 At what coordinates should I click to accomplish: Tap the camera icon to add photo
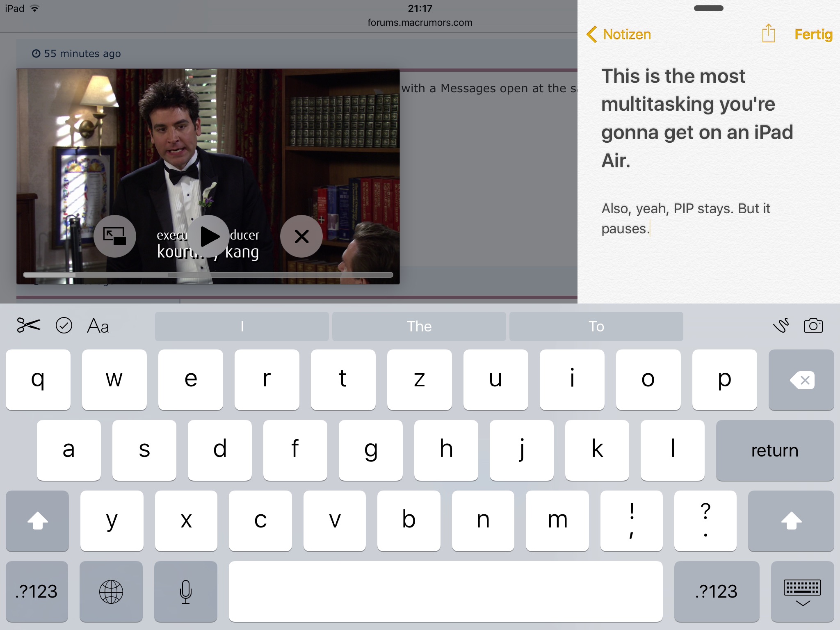tap(813, 326)
